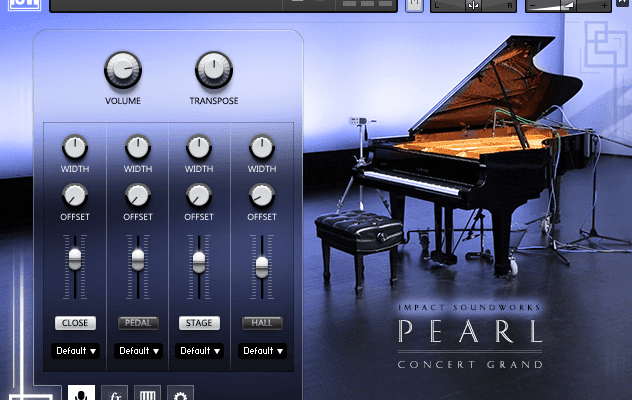Enable the HALL microphone channel
The image size is (632, 400).
click(262, 323)
